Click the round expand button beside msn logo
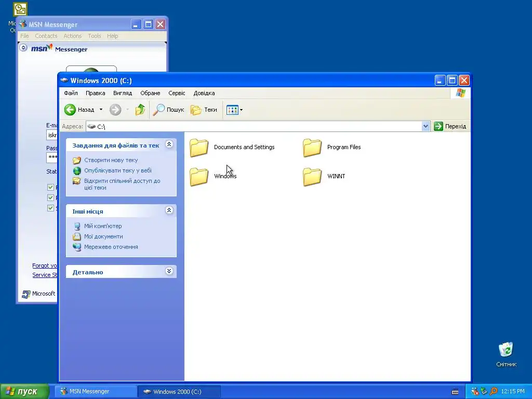 click(x=23, y=48)
